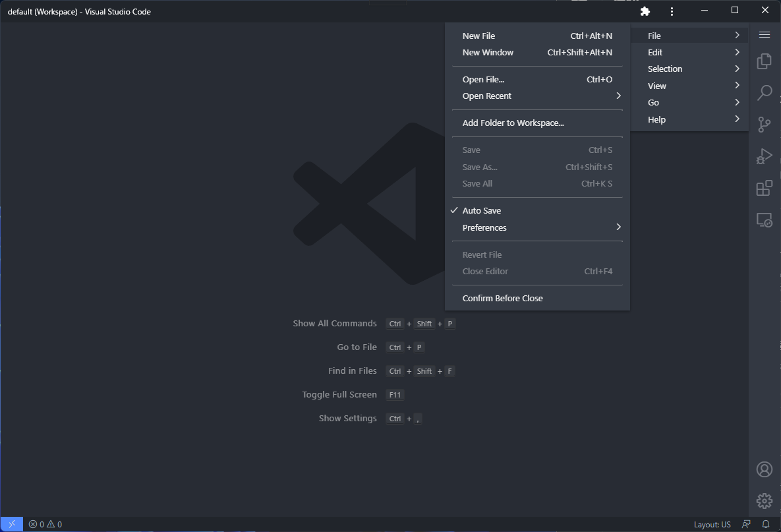
Task: Expand the Go menu
Action: (689, 103)
